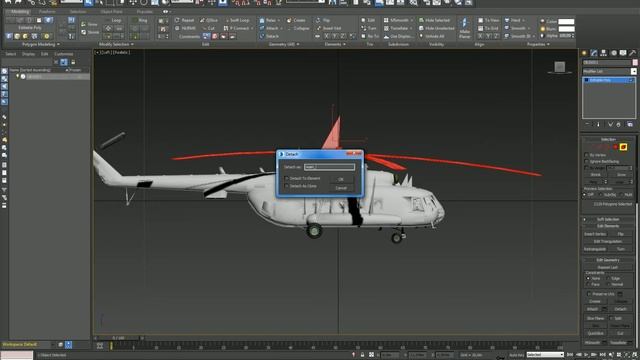640x360 pixels.
Task: Select Element sub-object level in Selection rollout
Action: [x=623, y=147]
